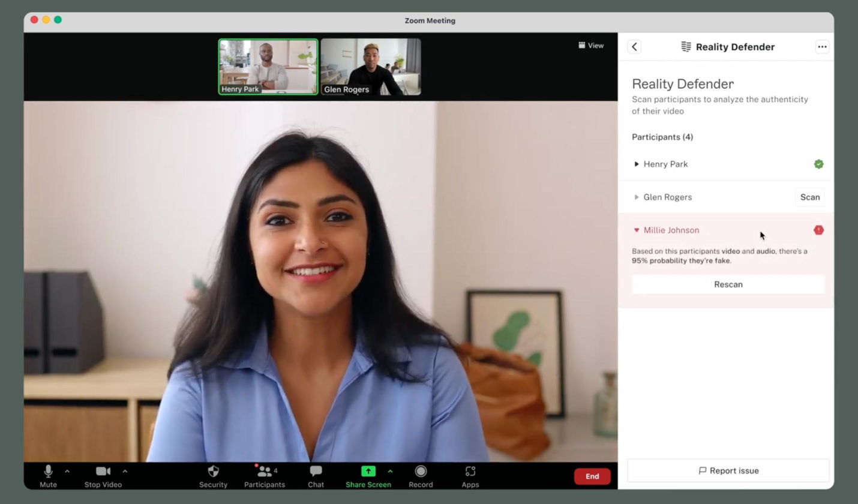
Task: Open the Apps panel
Action: click(470, 476)
